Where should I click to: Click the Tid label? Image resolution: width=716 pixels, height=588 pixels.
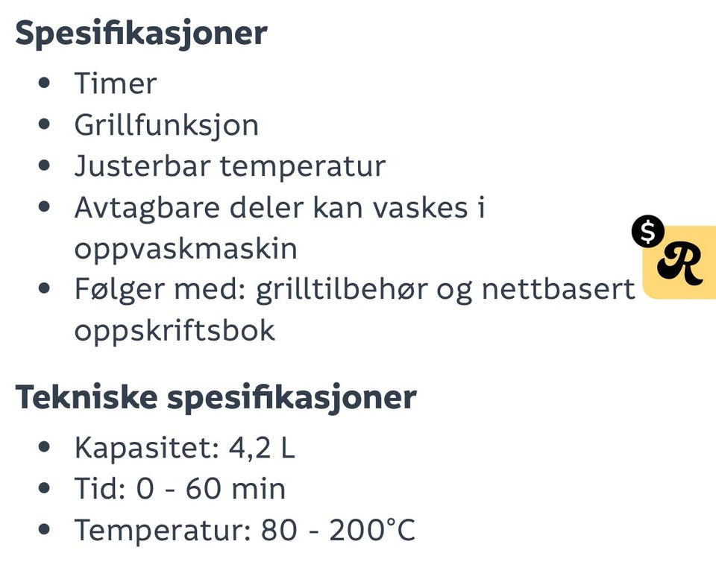coord(100,489)
